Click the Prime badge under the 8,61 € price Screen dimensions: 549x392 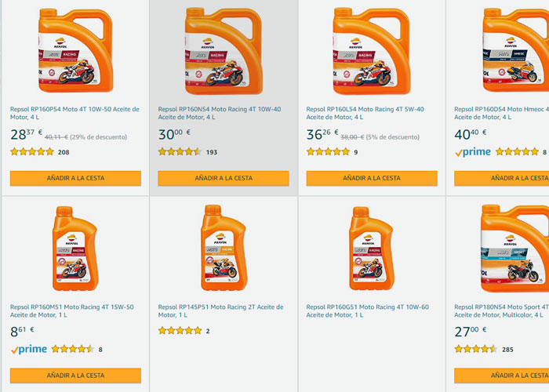tap(29, 350)
